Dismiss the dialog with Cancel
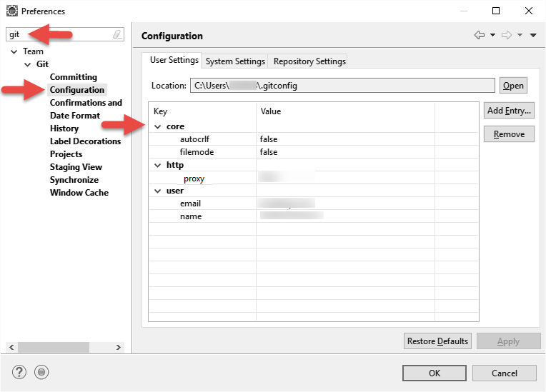 [x=505, y=373]
